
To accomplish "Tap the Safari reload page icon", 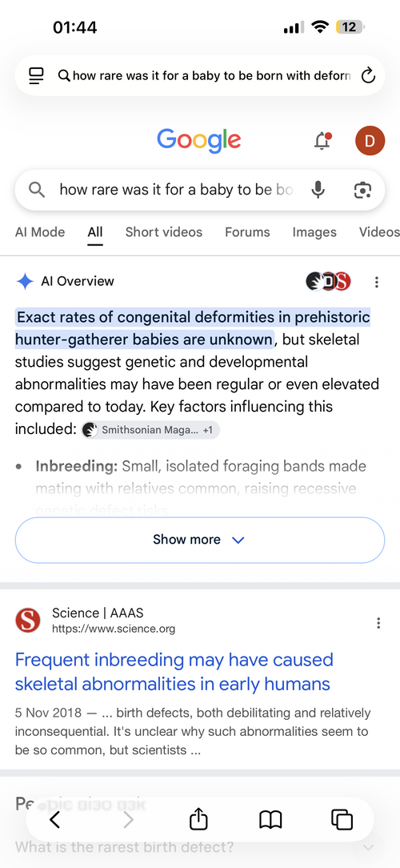I will 368,76.
